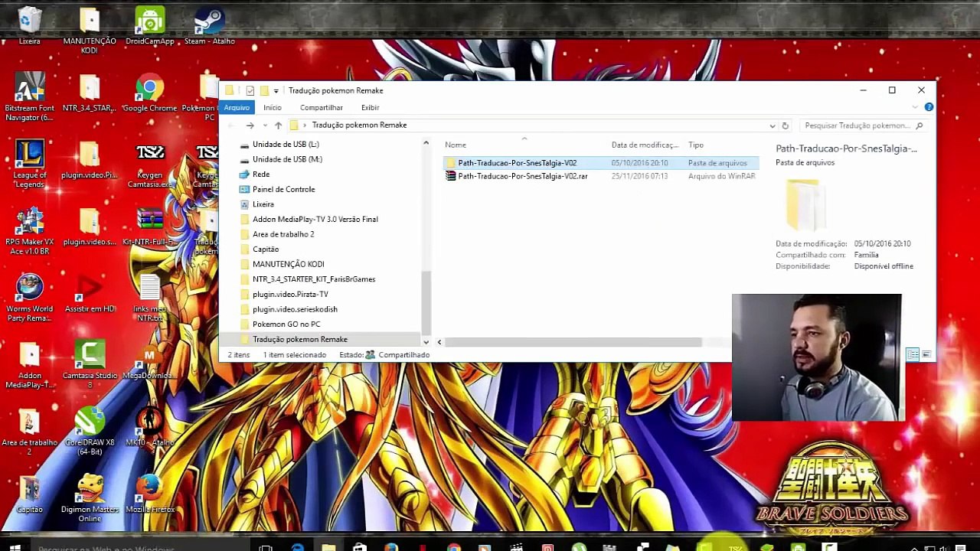Select NTR_3.4_STARTER_KIT_FarisBrGames in tree
This screenshot has width=980, height=551.
tap(314, 279)
